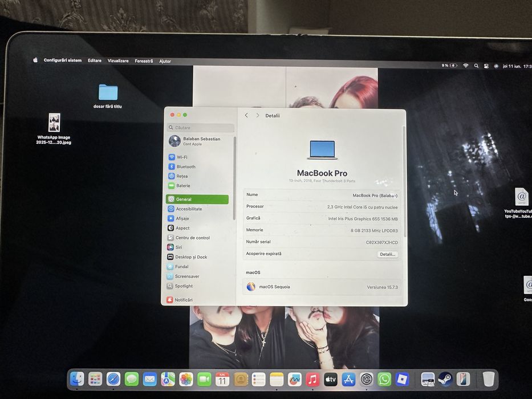532x399 pixels.
Task: Open the Ajutor menu
Action: tap(165, 62)
